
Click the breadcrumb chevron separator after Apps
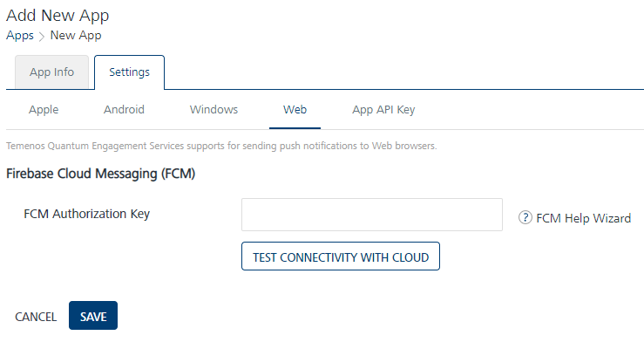coord(42,37)
